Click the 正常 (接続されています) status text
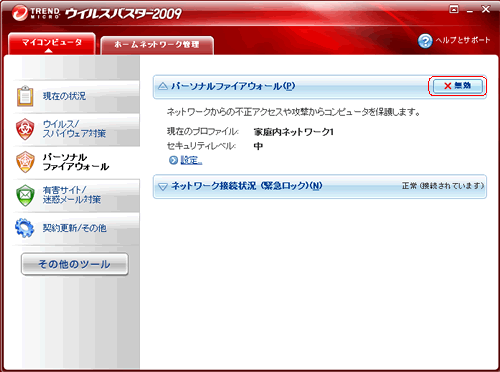The image size is (500, 372). pyautogui.click(x=443, y=186)
